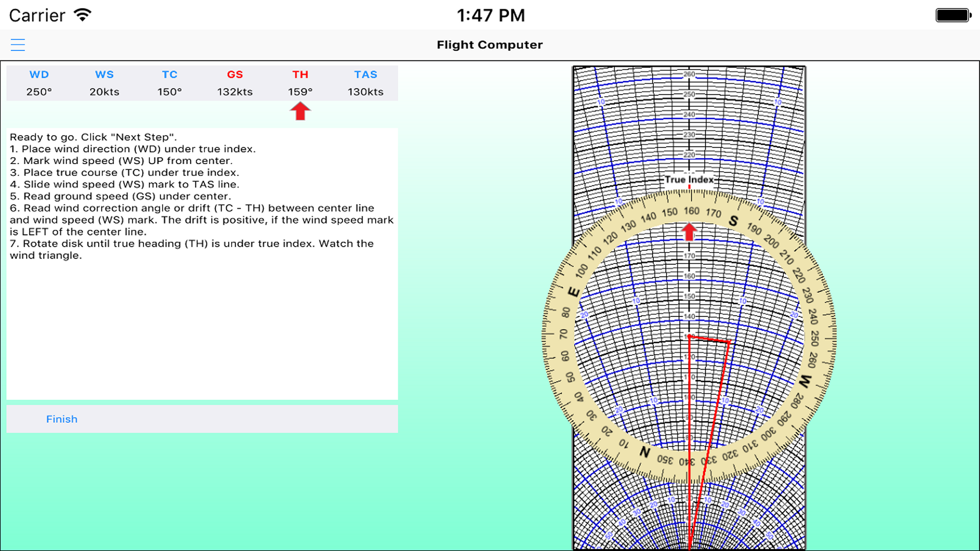
Task: Select the TAS 130kts value field
Action: (x=365, y=92)
